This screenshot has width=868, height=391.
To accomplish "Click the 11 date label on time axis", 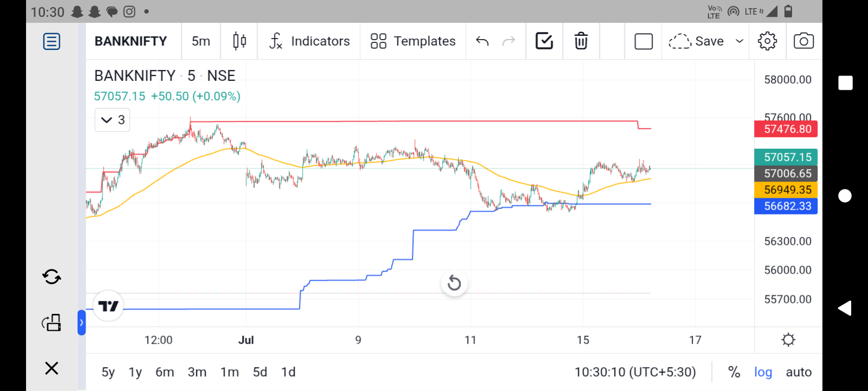I will 470,340.
